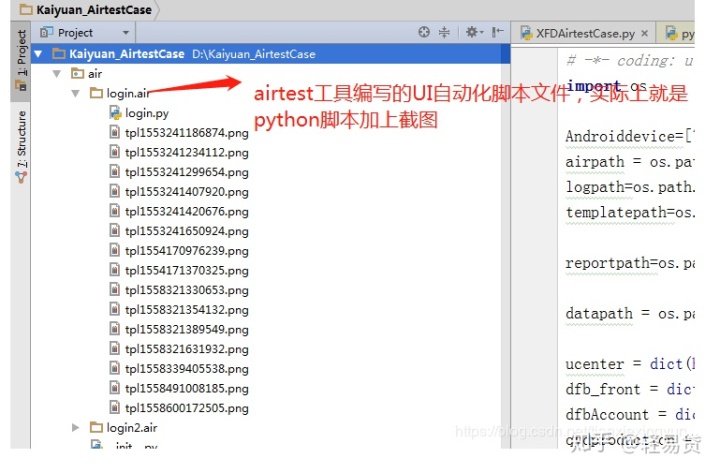Click the dfbAccount code line
The width and height of the screenshot is (720, 473).
(630, 415)
